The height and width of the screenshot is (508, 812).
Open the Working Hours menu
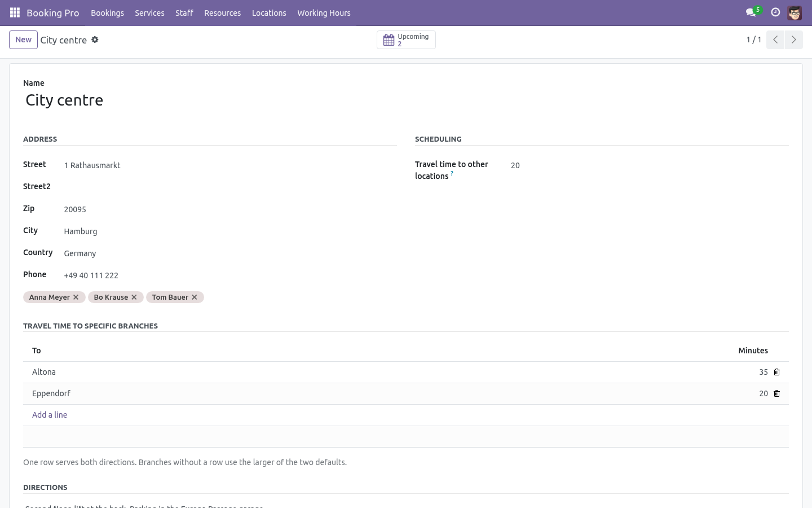[324, 12]
